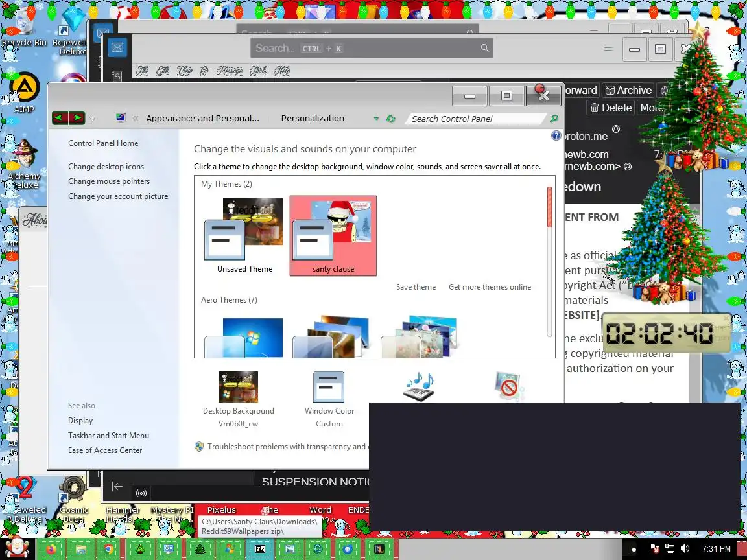Open the address bar history dropdown arrow
This screenshot has width=747, height=560.
point(376,119)
